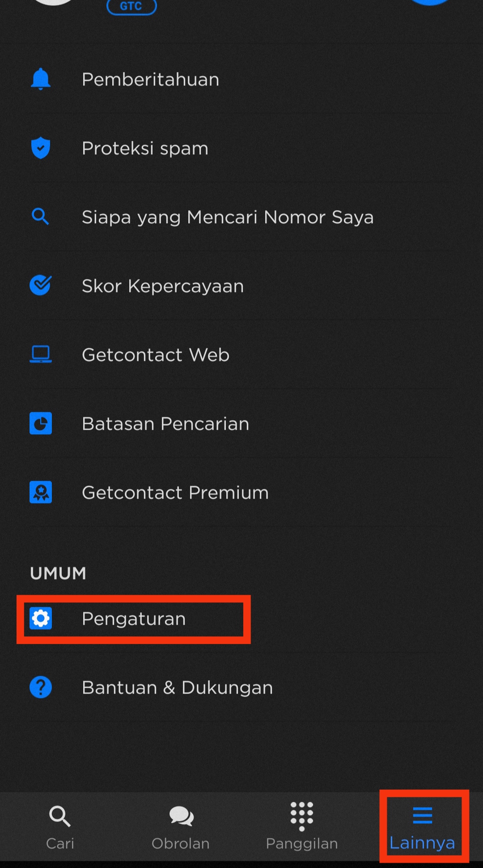The image size is (483, 868).
Task: Tap the magnifier icon beside Siapa yang Mencari
Action: [41, 217]
